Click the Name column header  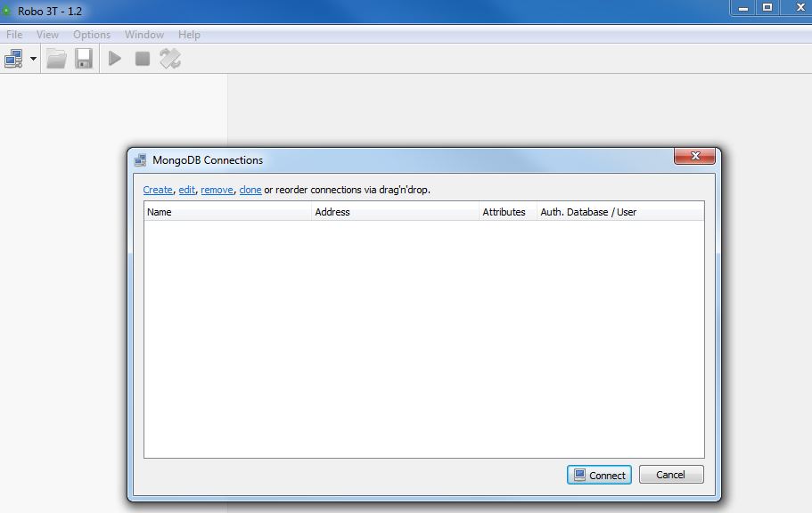point(228,212)
